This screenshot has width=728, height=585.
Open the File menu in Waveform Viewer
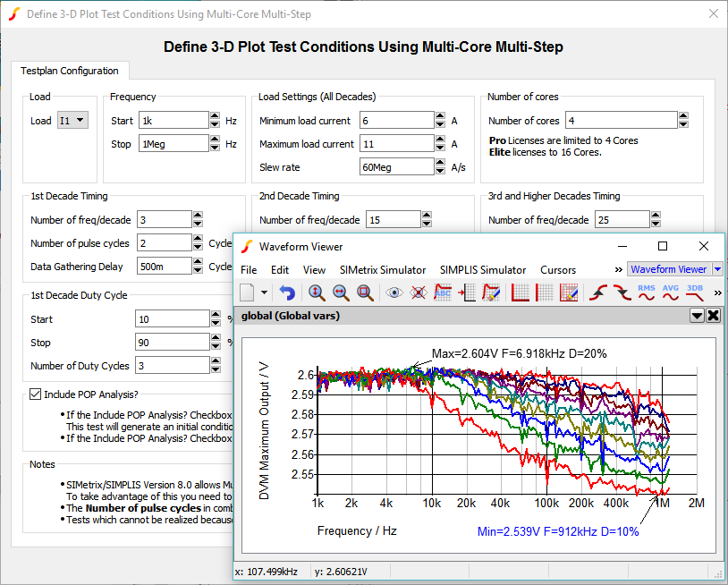click(x=251, y=268)
